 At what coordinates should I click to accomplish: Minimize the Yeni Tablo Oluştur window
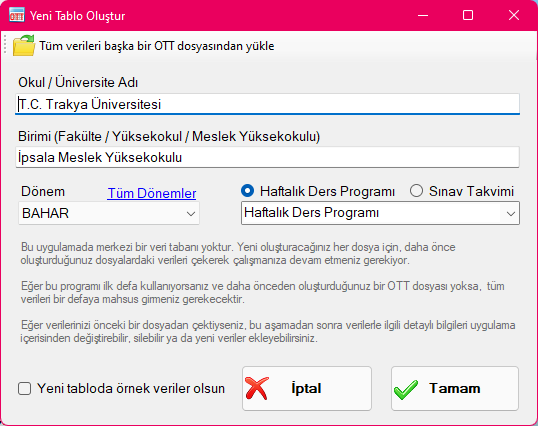[423, 15]
